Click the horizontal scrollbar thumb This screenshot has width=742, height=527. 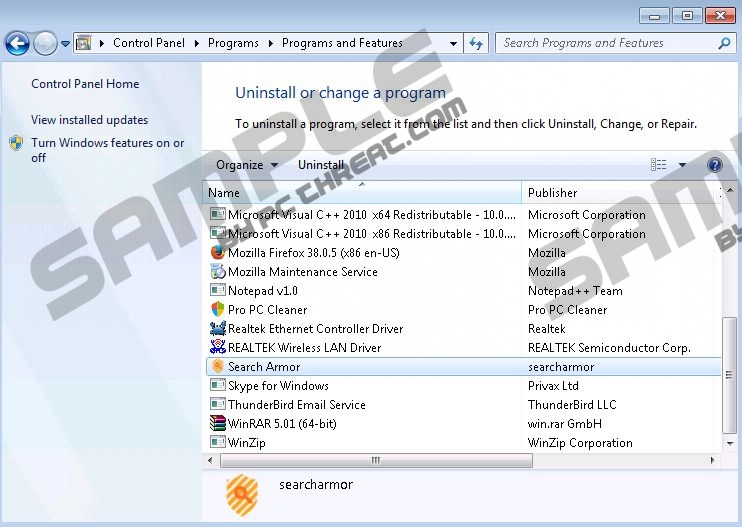[x=376, y=461]
